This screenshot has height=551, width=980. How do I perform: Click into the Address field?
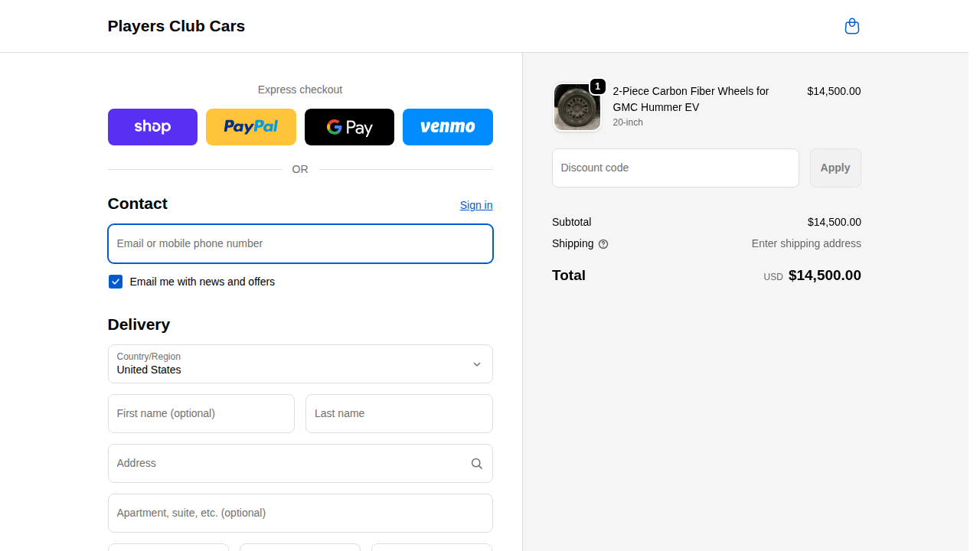(x=300, y=463)
